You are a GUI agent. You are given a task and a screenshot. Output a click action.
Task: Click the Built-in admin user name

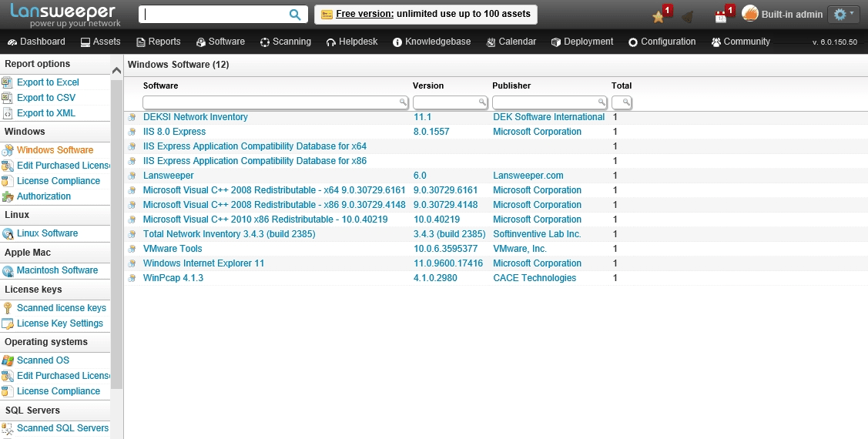tap(793, 15)
